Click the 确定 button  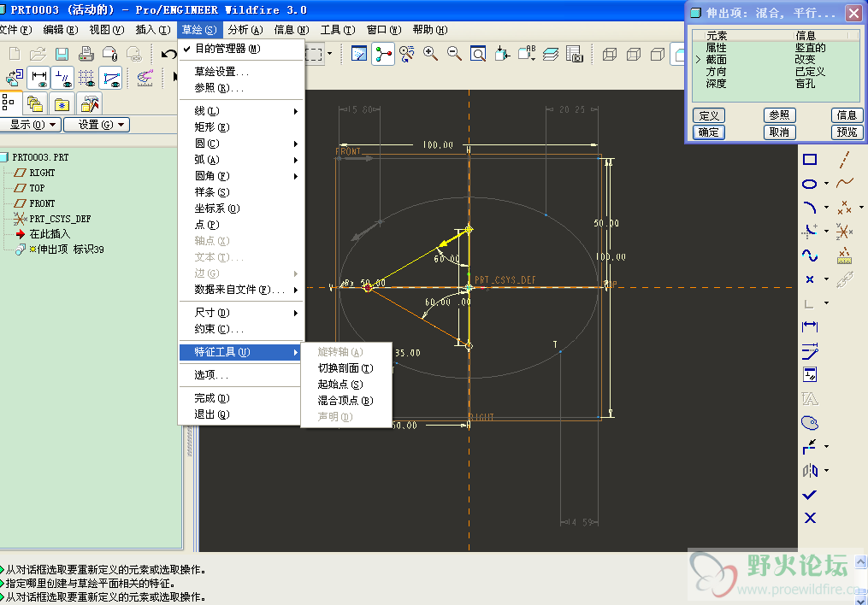point(709,132)
